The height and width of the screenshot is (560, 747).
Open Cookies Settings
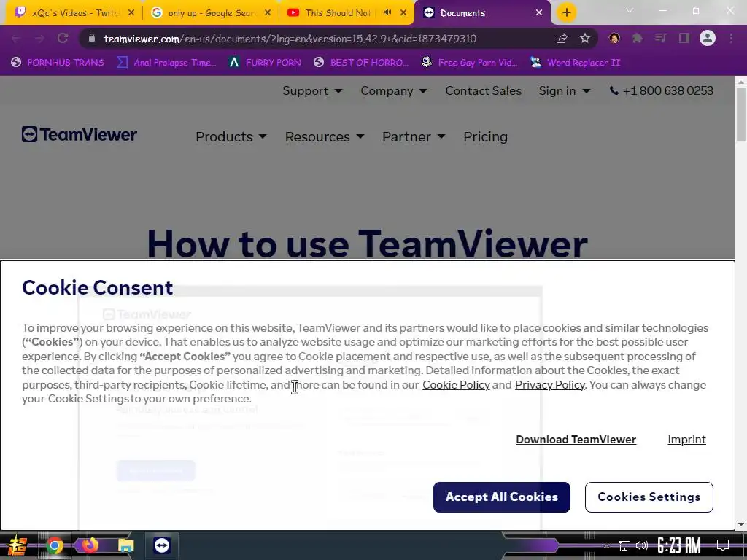click(x=649, y=497)
